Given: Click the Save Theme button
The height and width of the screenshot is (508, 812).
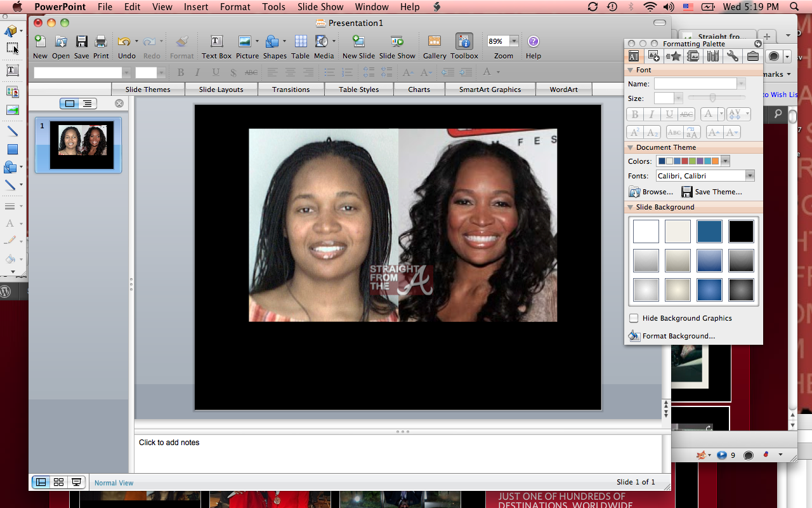Looking at the screenshot, I should coord(712,192).
